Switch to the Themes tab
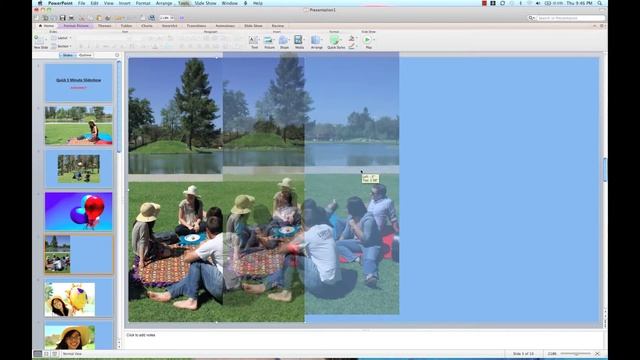 tap(104, 26)
